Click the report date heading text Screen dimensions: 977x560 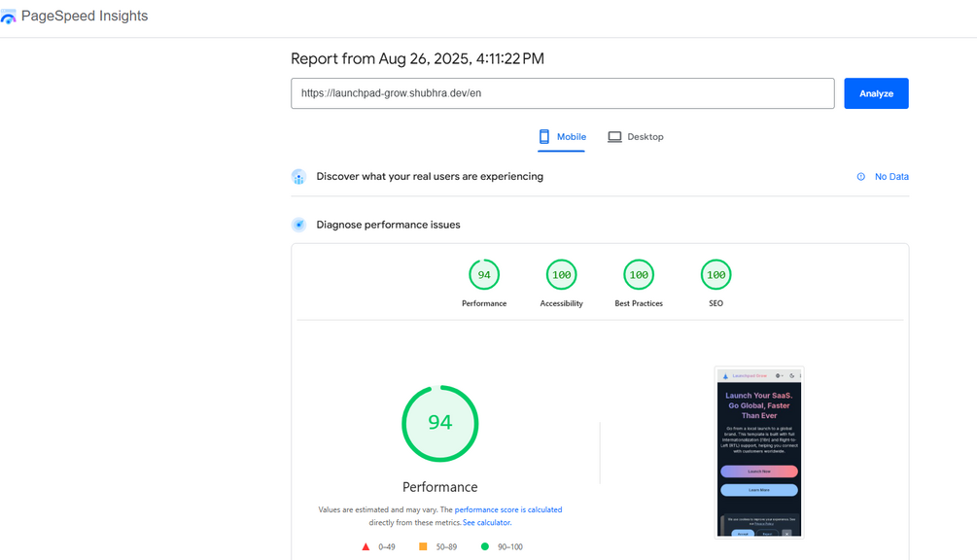(417, 58)
